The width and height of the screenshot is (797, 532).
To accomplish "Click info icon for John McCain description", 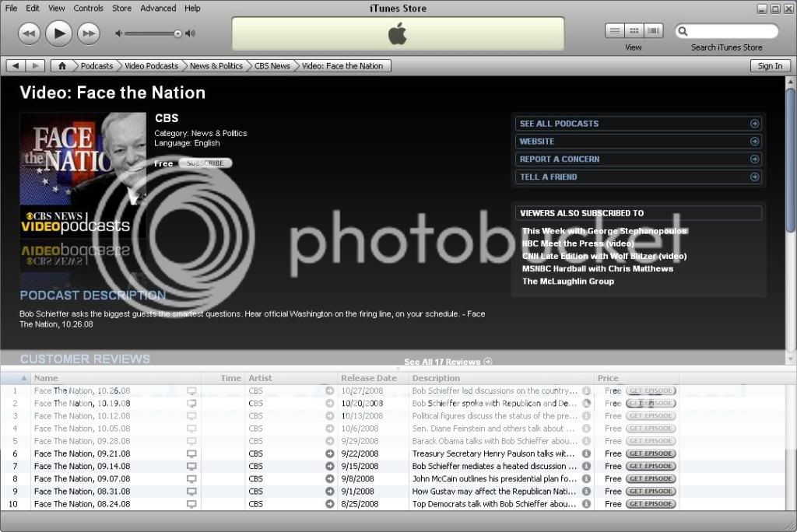I will 586,478.
